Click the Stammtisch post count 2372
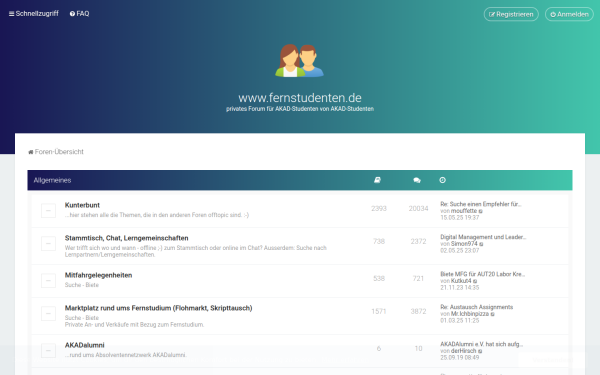 418,241
